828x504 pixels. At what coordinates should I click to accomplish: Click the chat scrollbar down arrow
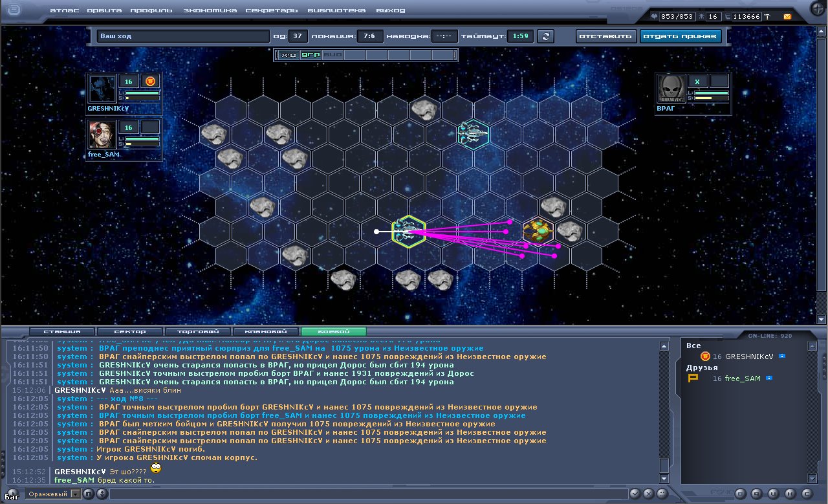coord(664,478)
